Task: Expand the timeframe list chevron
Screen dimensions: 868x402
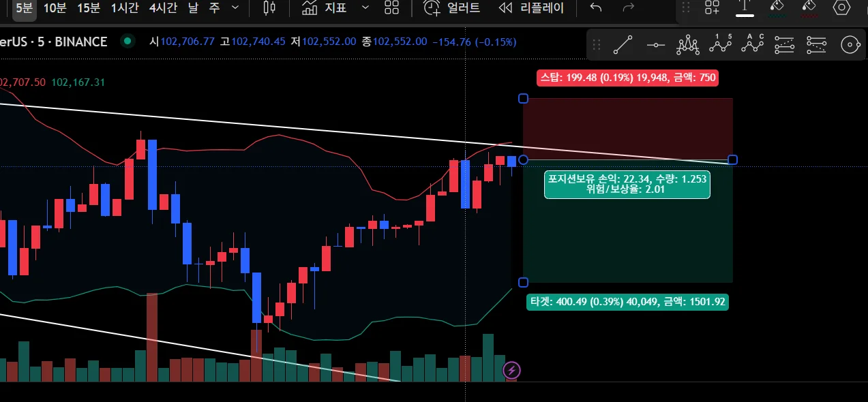Action: (x=235, y=8)
